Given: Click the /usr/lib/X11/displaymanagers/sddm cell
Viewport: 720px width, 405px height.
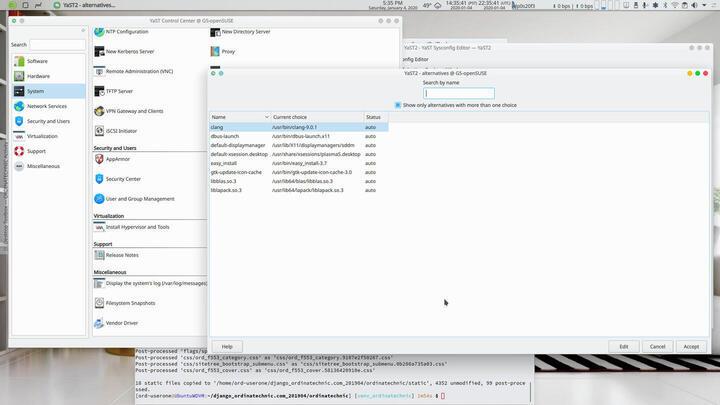Looking at the screenshot, I should 313,145.
